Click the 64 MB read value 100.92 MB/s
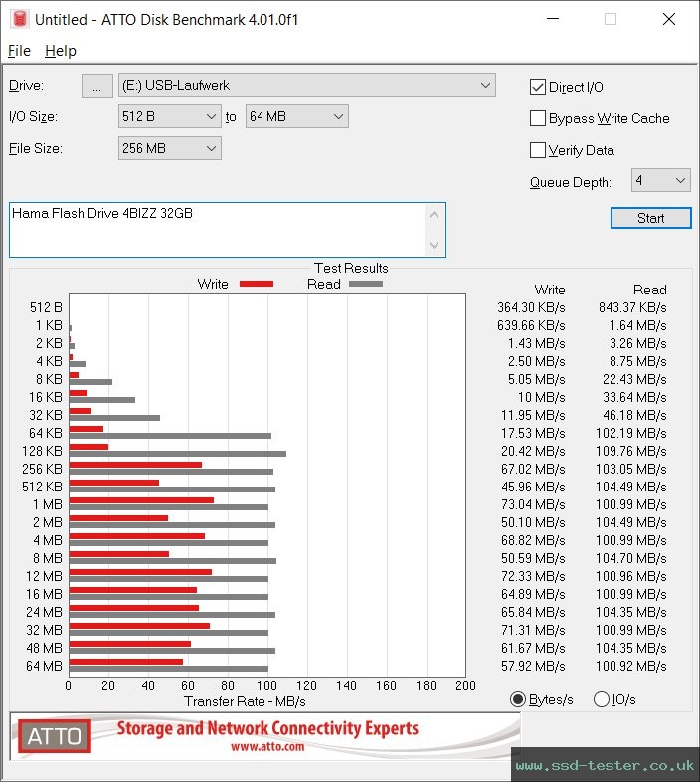The height and width of the screenshot is (782, 700). (x=630, y=666)
